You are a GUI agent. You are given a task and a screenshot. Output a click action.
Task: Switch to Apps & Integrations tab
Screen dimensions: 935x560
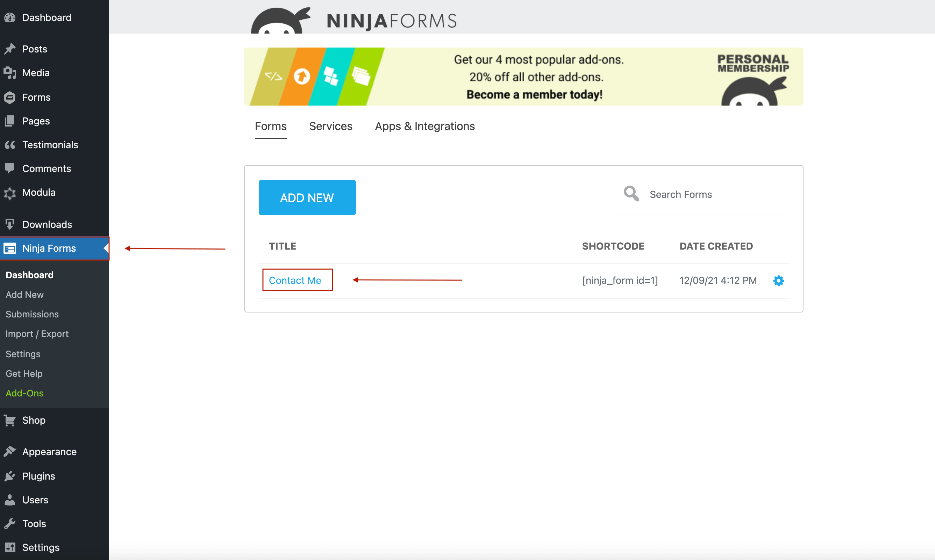tap(424, 127)
